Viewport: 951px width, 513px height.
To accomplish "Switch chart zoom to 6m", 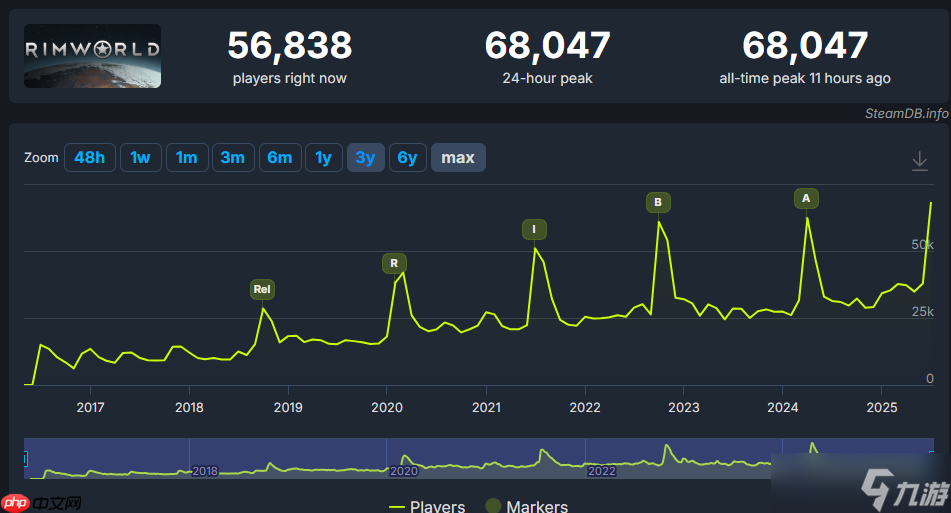I will point(280,158).
